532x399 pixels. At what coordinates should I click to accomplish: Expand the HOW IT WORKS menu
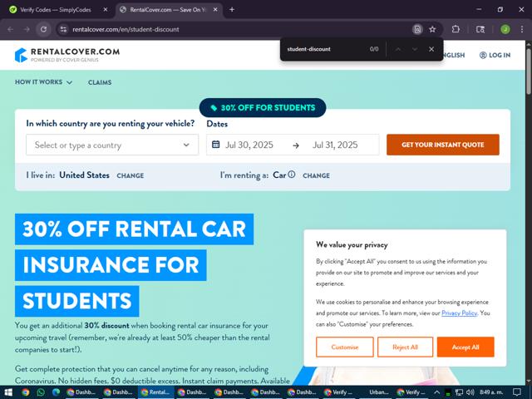(43, 82)
